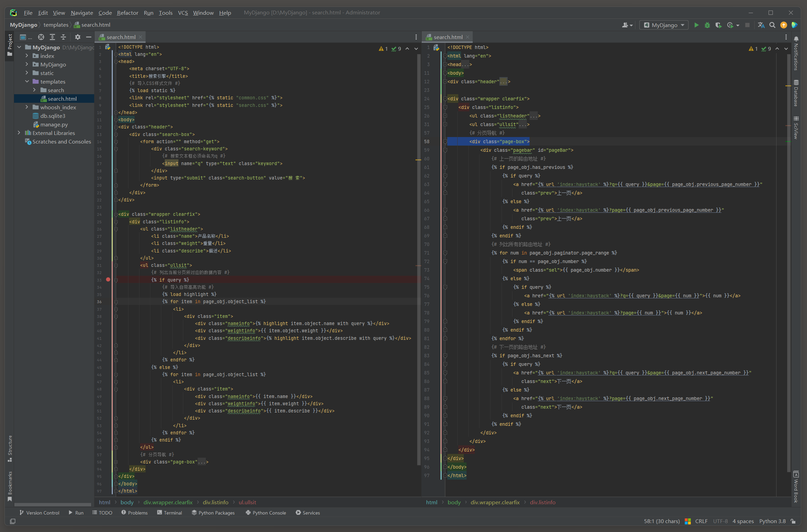Open Search Everywhere magnifier icon
Viewport: 807px width, 532px height.
coord(772,25)
